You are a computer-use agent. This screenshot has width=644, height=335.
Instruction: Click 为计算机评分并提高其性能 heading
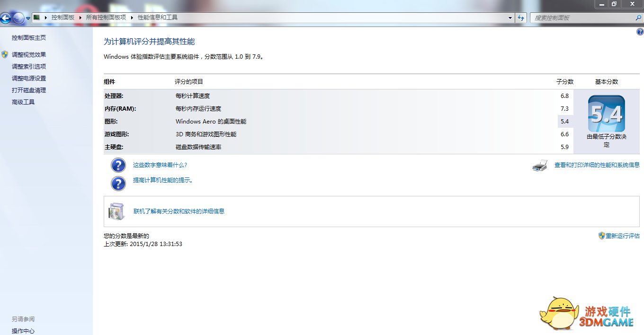[x=149, y=42]
